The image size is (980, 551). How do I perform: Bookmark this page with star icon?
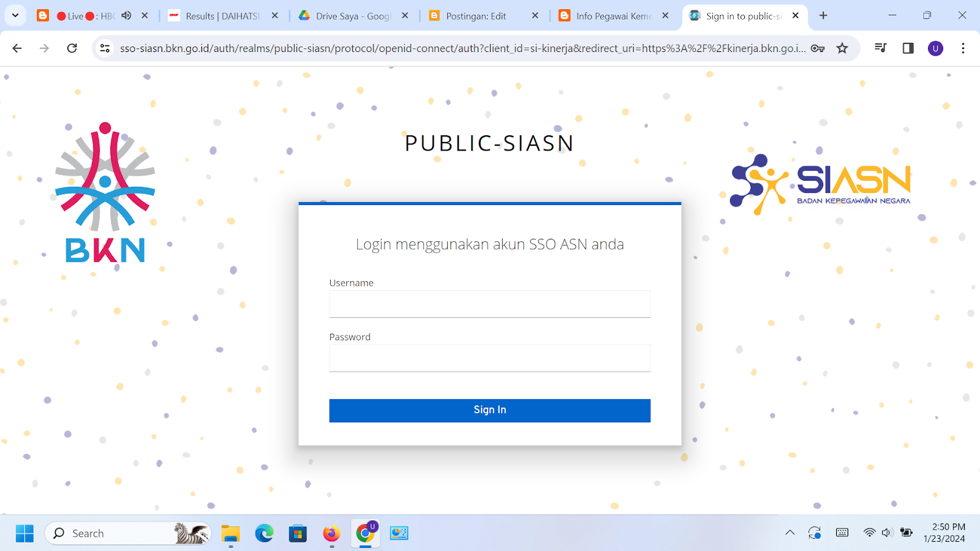coord(842,48)
